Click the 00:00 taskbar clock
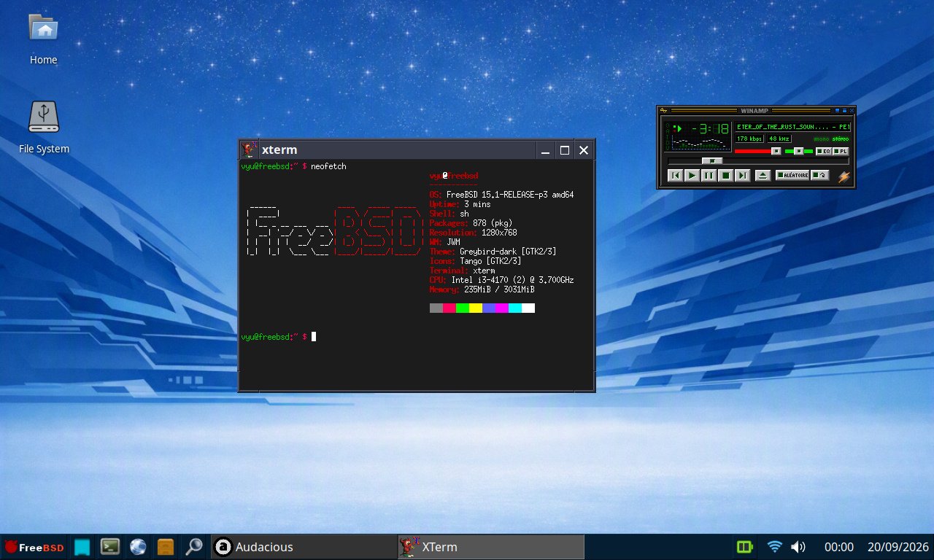The width and height of the screenshot is (934, 560). [x=839, y=547]
